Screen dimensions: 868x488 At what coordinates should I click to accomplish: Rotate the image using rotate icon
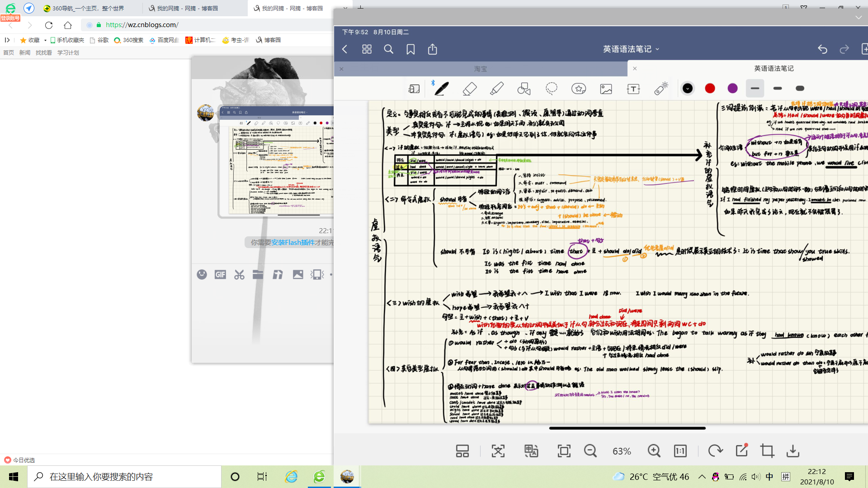(715, 450)
